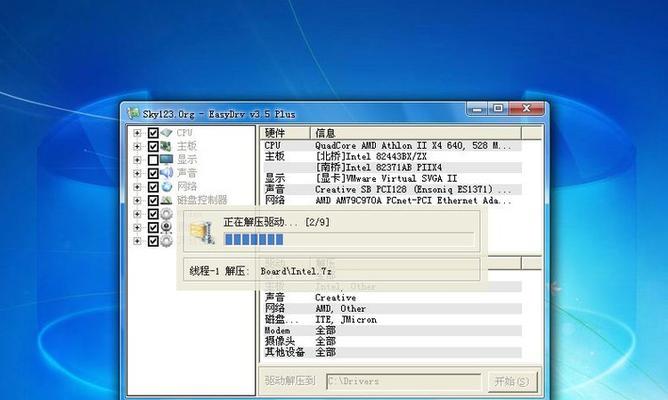Click the gear icon directly above the webcam icon
This screenshot has width=668, height=400.
167,214
